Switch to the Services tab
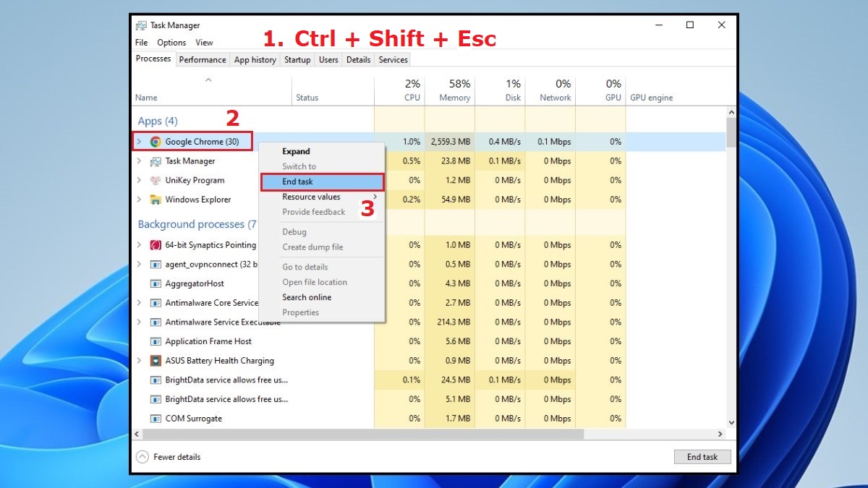Screen dimensions: 868x488 tap(393, 60)
